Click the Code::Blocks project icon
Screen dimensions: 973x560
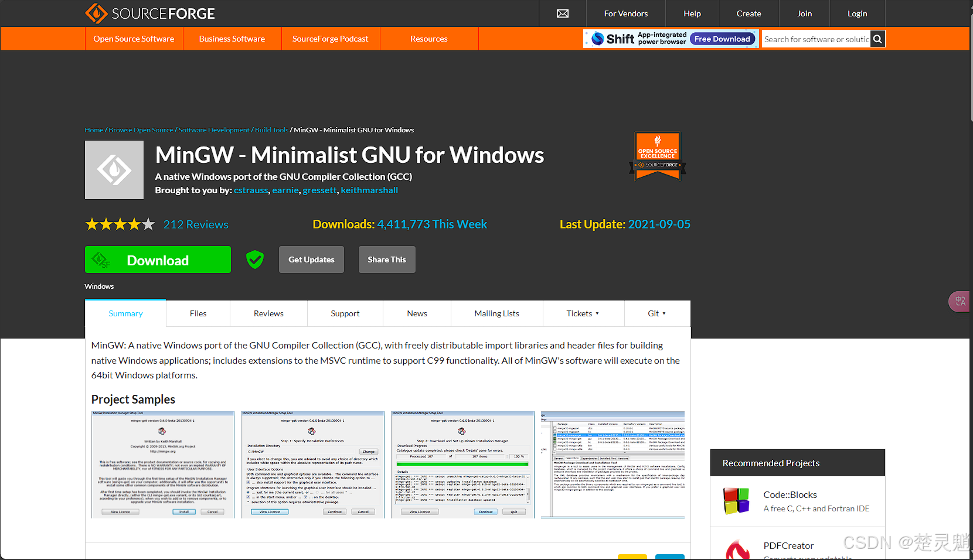pyautogui.click(x=736, y=501)
